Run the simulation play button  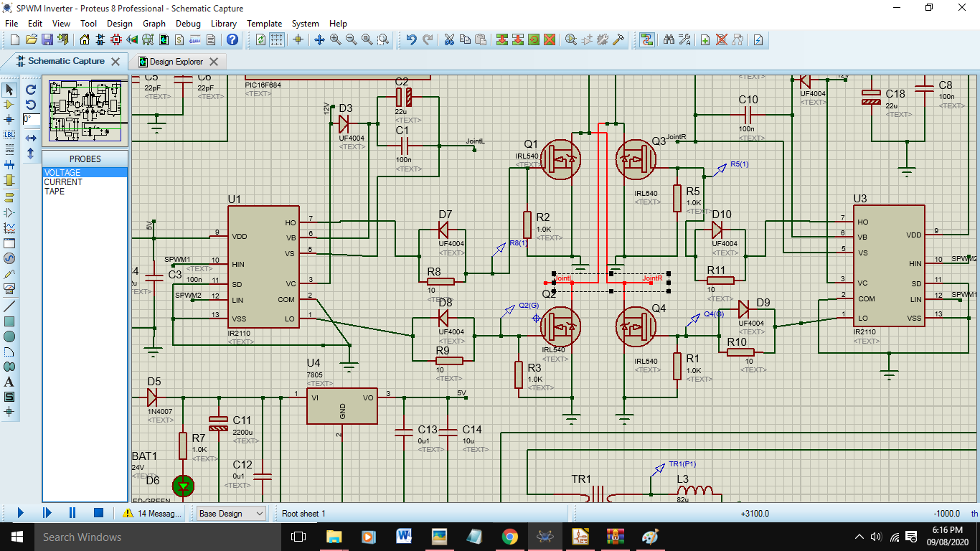(20, 513)
